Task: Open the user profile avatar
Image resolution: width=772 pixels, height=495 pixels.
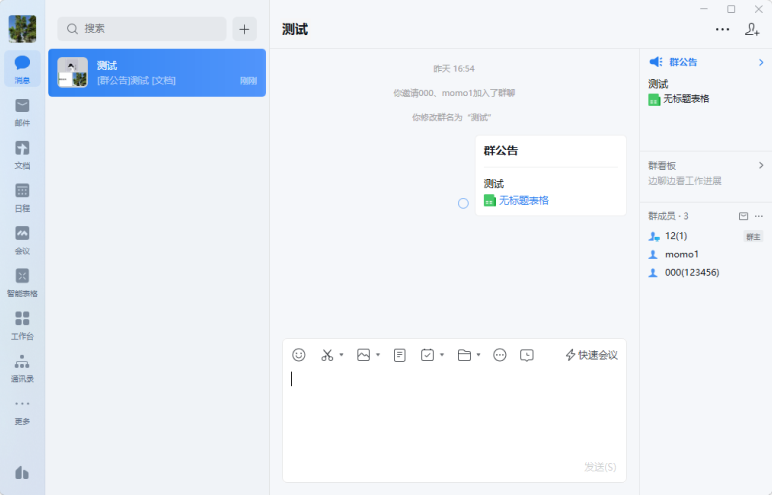Action: pos(22,29)
